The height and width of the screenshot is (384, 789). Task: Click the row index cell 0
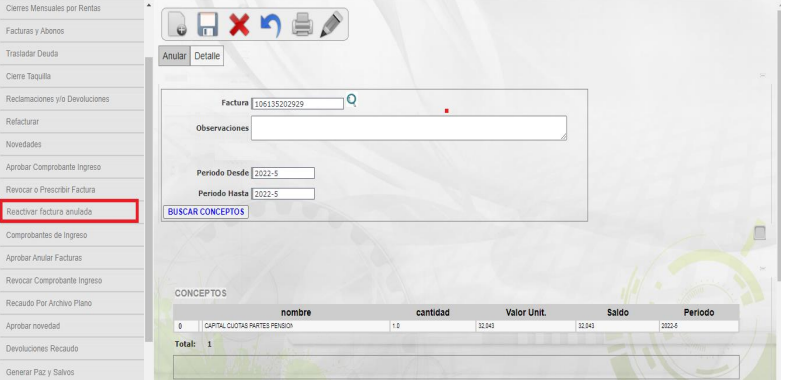(186, 326)
